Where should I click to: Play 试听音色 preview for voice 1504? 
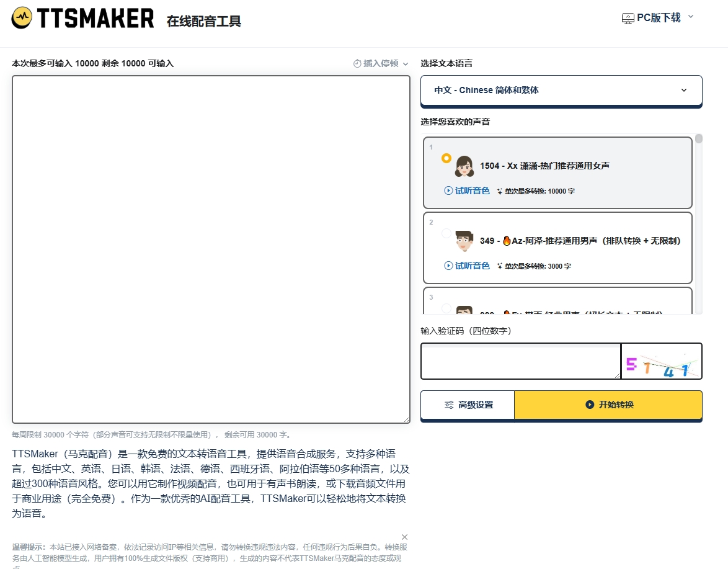[x=466, y=190]
